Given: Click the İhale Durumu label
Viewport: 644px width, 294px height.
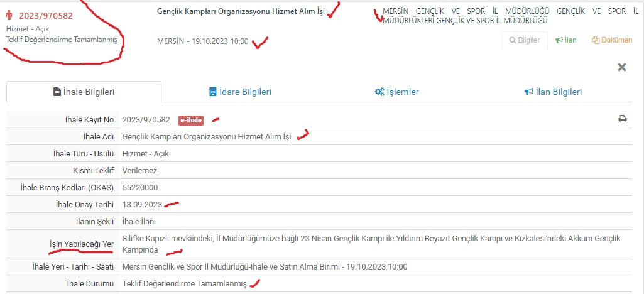Looking at the screenshot, I should [x=90, y=284].
